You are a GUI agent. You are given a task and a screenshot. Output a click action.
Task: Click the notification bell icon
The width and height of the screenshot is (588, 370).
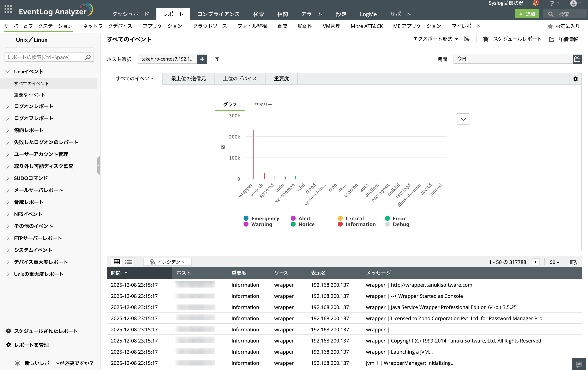pos(535,3)
